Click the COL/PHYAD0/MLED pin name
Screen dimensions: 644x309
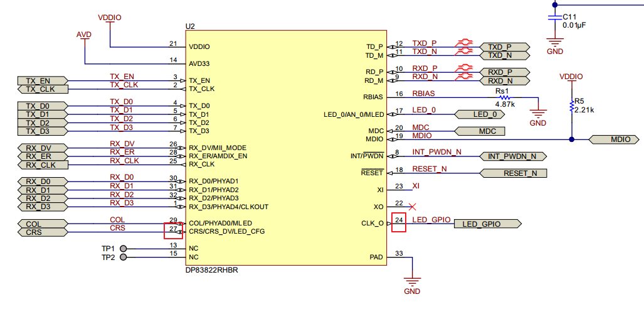pos(221,224)
